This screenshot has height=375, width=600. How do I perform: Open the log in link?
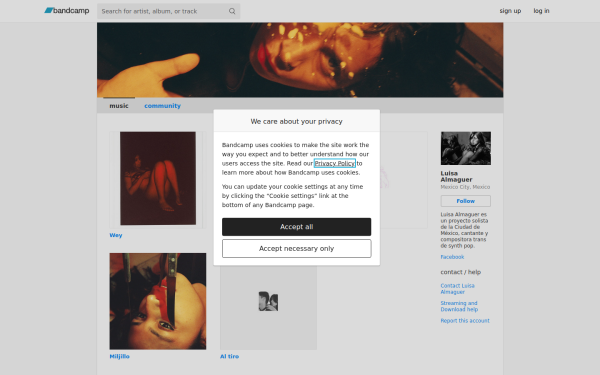tap(541, 11)
